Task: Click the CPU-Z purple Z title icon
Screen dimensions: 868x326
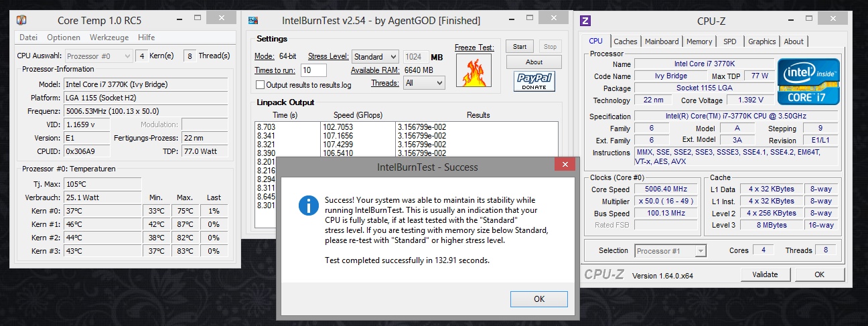Action: (585, 21)
